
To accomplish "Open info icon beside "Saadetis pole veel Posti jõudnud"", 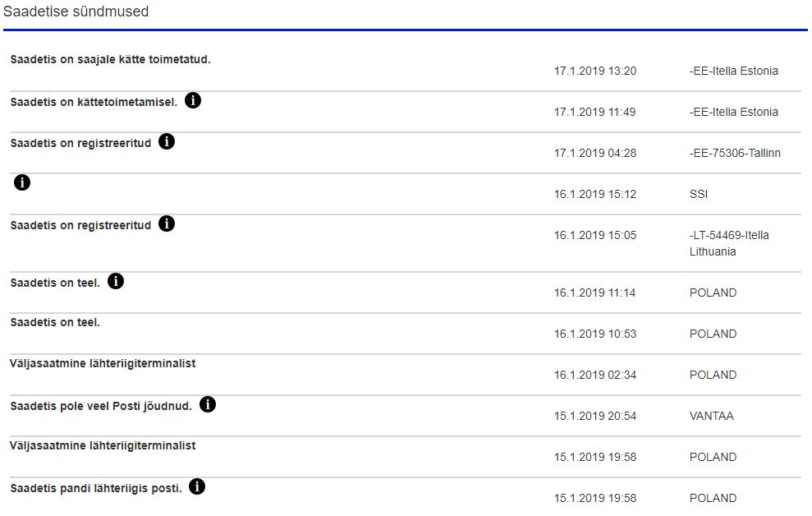I will pyautogui.click(x=208, y=405).
